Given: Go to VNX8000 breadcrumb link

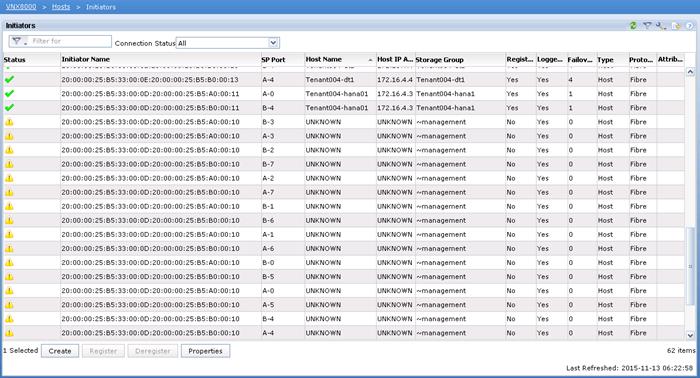Looking at the screenshot, I should [x=21, y=7].
